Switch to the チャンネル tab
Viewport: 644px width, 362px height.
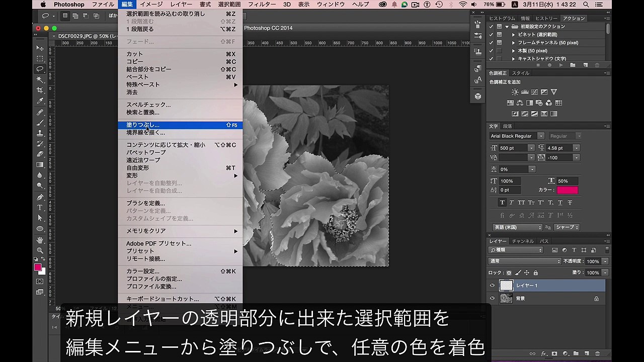point(523,241)
